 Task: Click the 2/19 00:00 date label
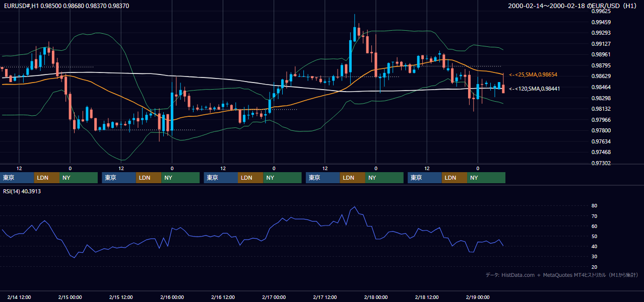click(478, 297)
